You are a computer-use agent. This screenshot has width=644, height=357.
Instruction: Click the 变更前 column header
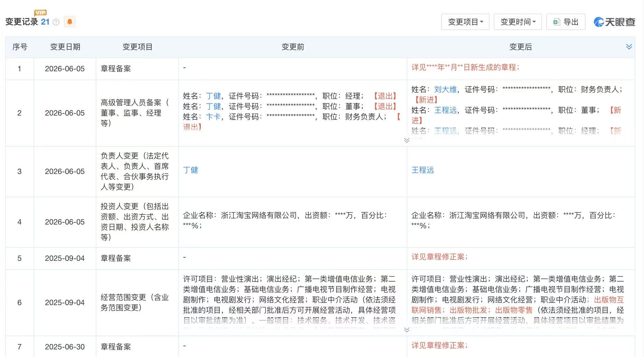click(x=293, y=47)
